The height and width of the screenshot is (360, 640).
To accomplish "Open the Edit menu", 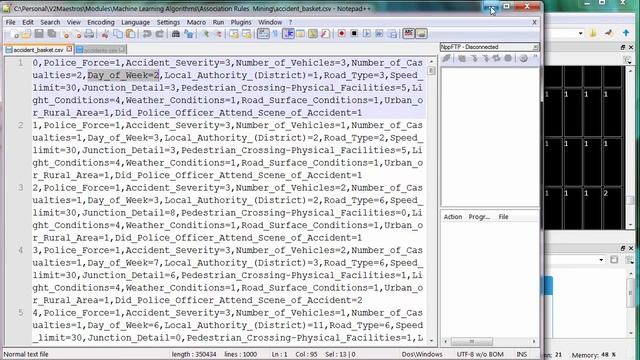I will coord(28,22).
